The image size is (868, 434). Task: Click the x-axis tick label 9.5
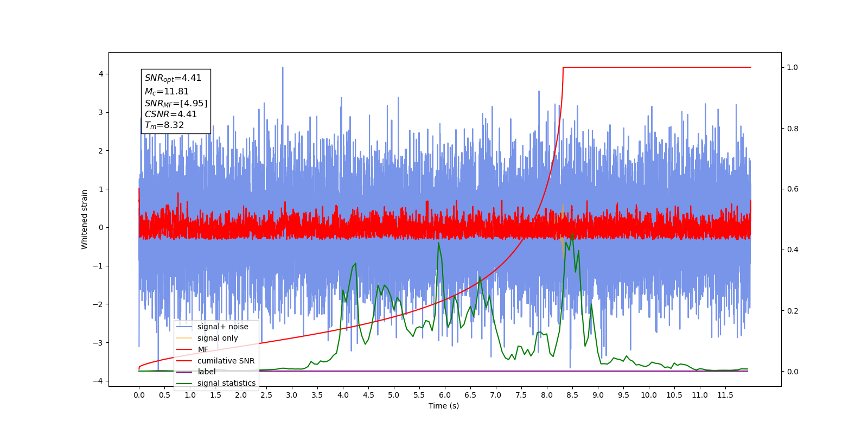[x=623, y=395]
